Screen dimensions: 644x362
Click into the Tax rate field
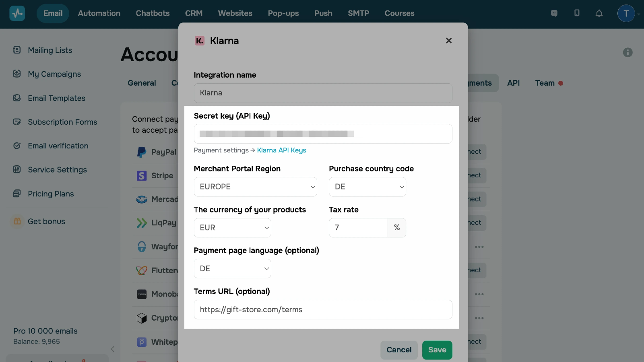(358, 228)
